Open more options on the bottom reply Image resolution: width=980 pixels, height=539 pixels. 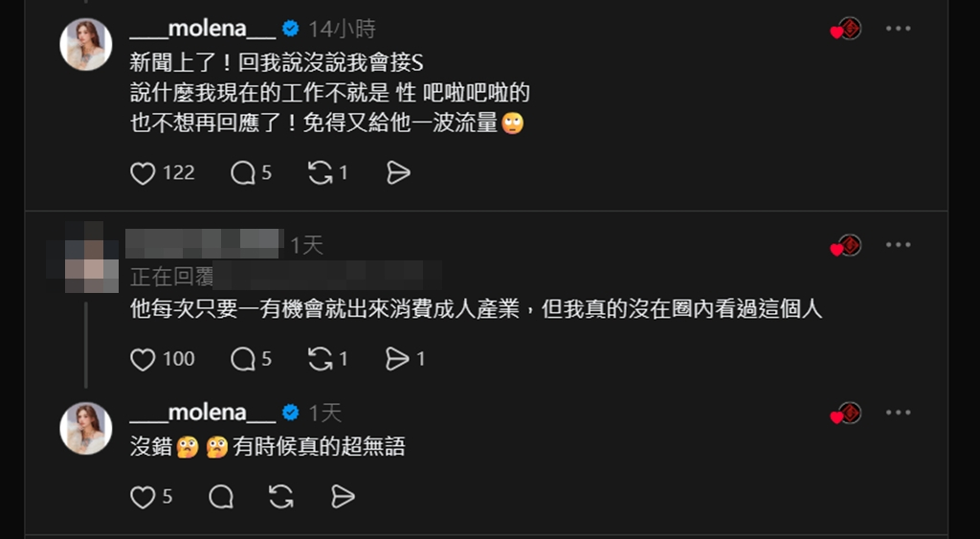coord(898,413)
